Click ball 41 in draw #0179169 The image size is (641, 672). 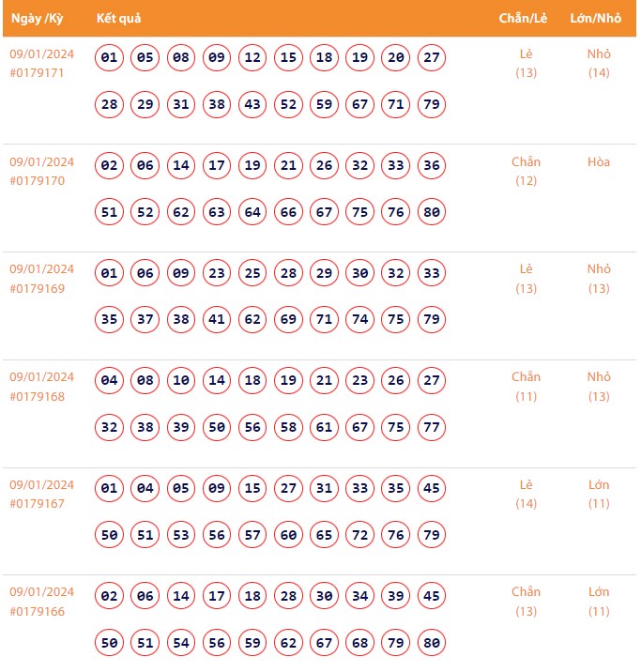point(217,320)
